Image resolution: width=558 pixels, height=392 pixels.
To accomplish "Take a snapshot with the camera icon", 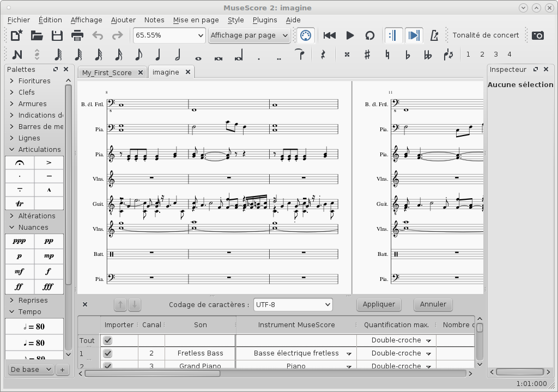I will pyautogui.click(x=538, y=35).
